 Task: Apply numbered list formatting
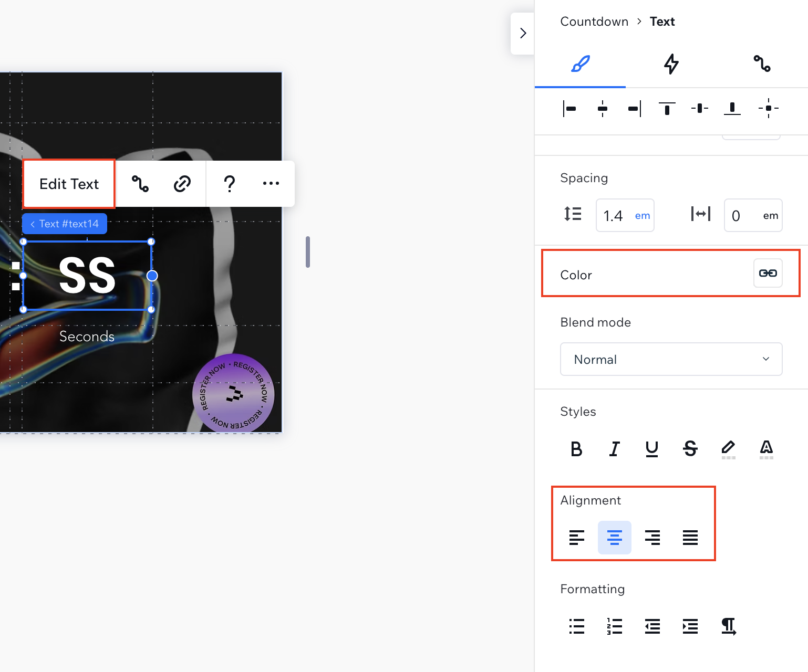[615, 626]
